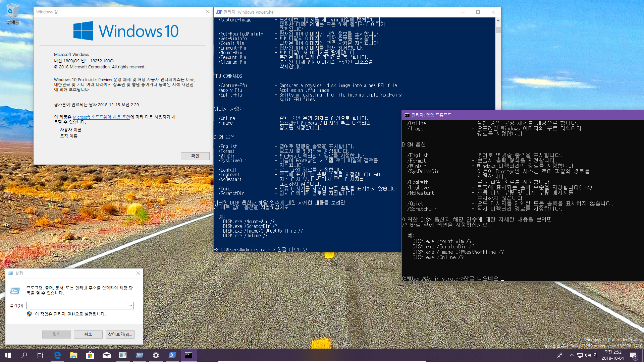Switch to PowerShell from the taskbar
644x362 pixels.
172,355
